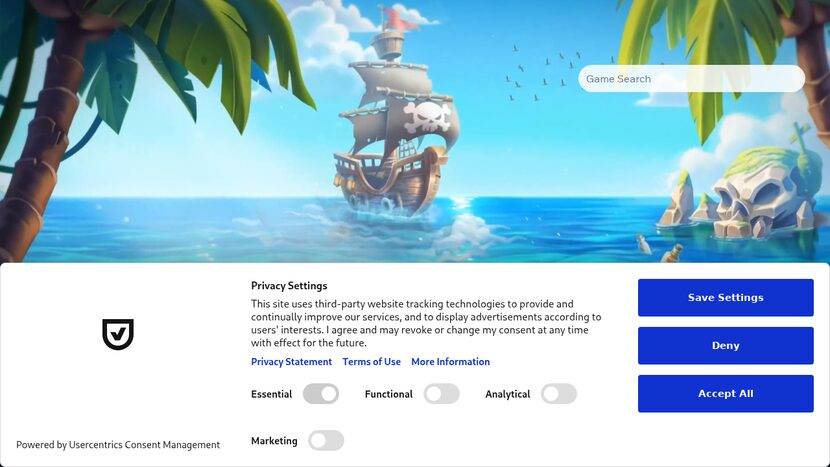Screen dimensions: 830x467
Task: Enable the Marketing consent switch
Action: click(x=326, y=441)
